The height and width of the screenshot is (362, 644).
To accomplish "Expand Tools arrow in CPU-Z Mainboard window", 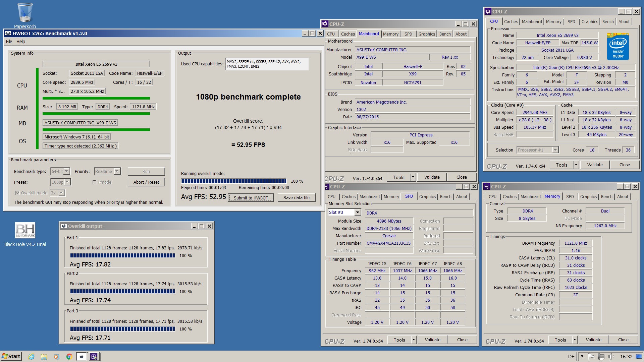I will [x=413, y=177].
